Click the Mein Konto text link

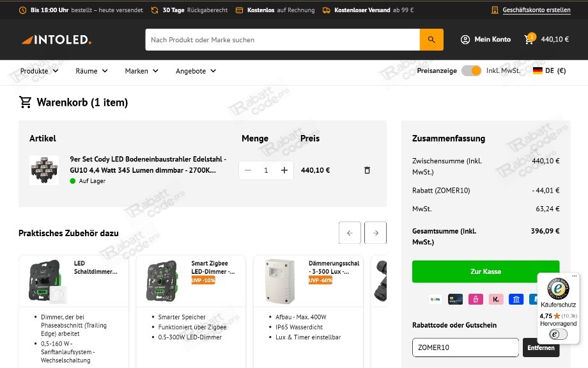point(492,39)
